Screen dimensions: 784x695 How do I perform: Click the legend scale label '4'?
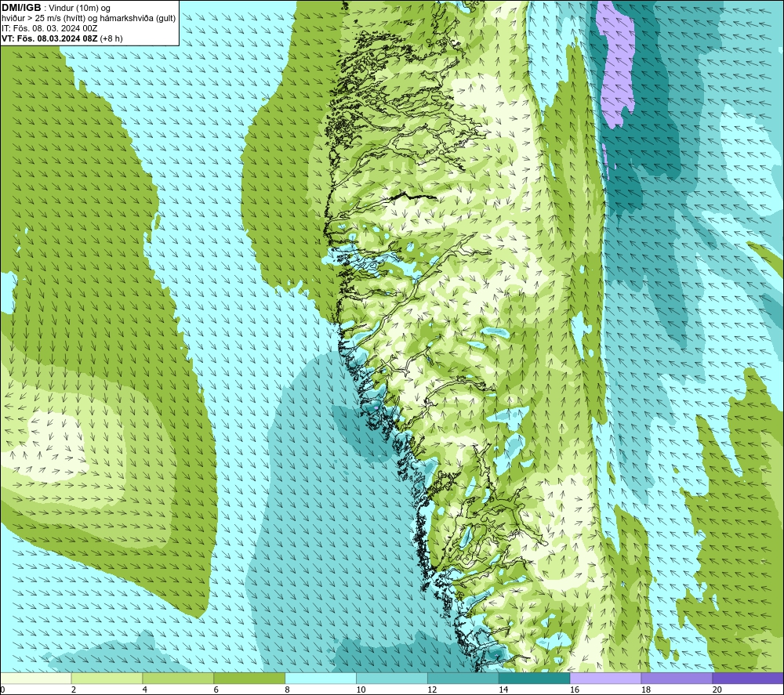[x=145, y=690]
